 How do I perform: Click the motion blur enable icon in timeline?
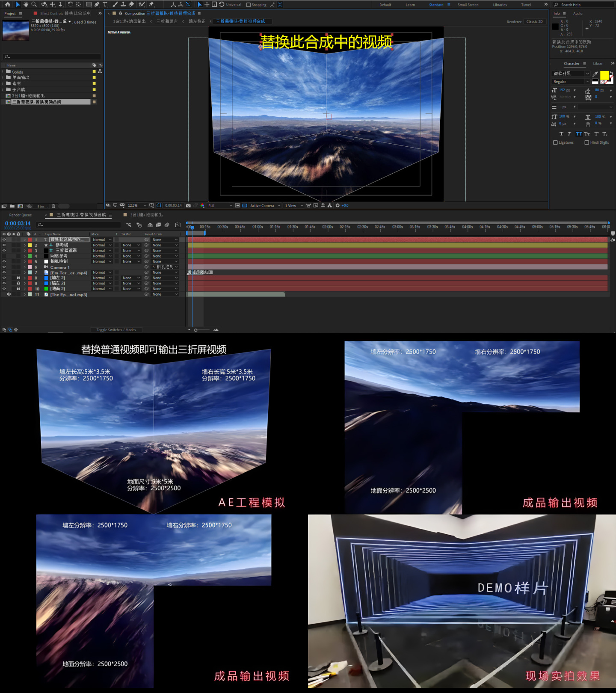(167, 225)
